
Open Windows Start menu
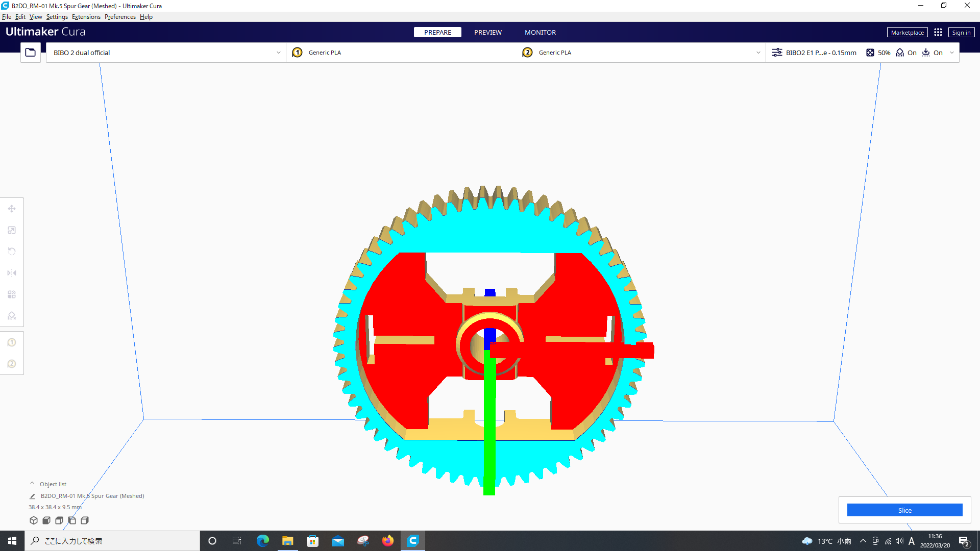12,541
